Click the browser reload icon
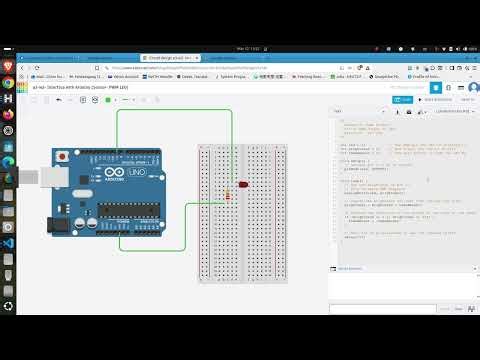480x360 pixels. [37, 68]
